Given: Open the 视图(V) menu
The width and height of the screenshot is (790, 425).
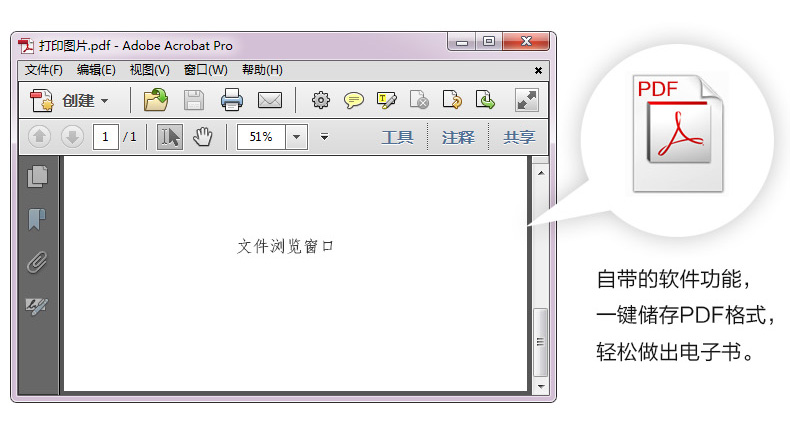Looking at the screenshot, I should 149,70.
